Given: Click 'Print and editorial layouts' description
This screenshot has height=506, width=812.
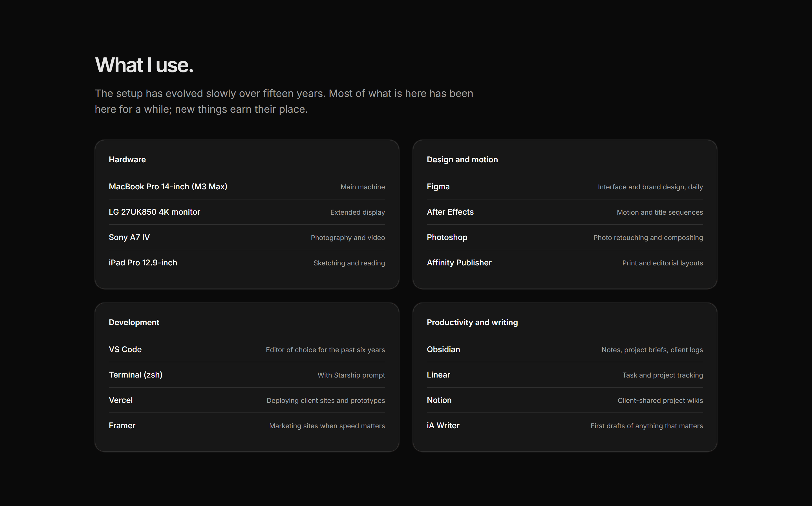Looking at the screenshot, I should click(663, 263).
